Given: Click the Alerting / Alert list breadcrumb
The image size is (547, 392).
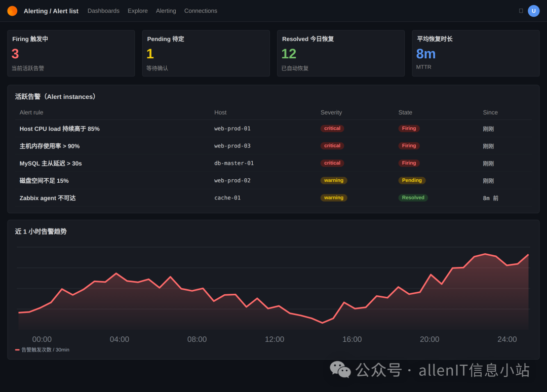Looking at the screenshot, I should point(51,11).
